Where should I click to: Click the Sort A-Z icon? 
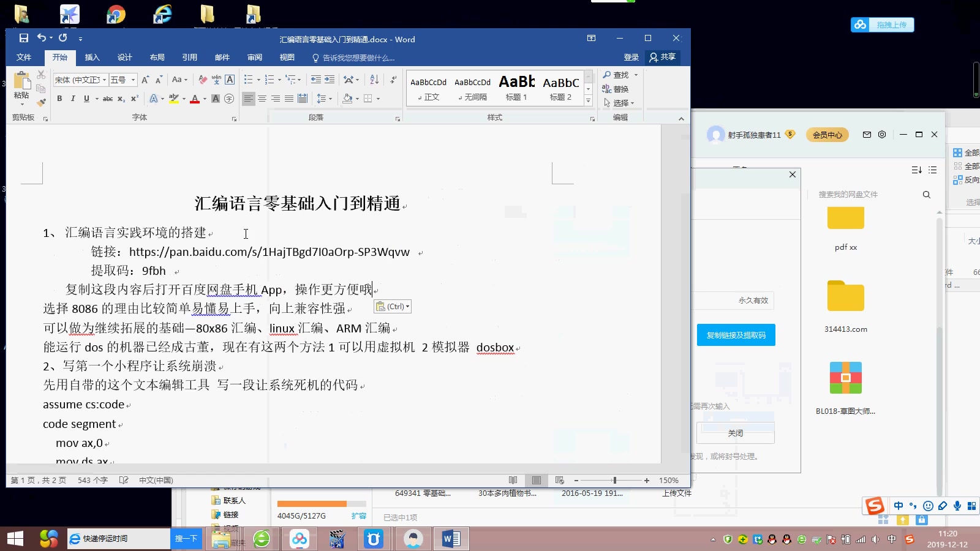[x=374, y=80]
